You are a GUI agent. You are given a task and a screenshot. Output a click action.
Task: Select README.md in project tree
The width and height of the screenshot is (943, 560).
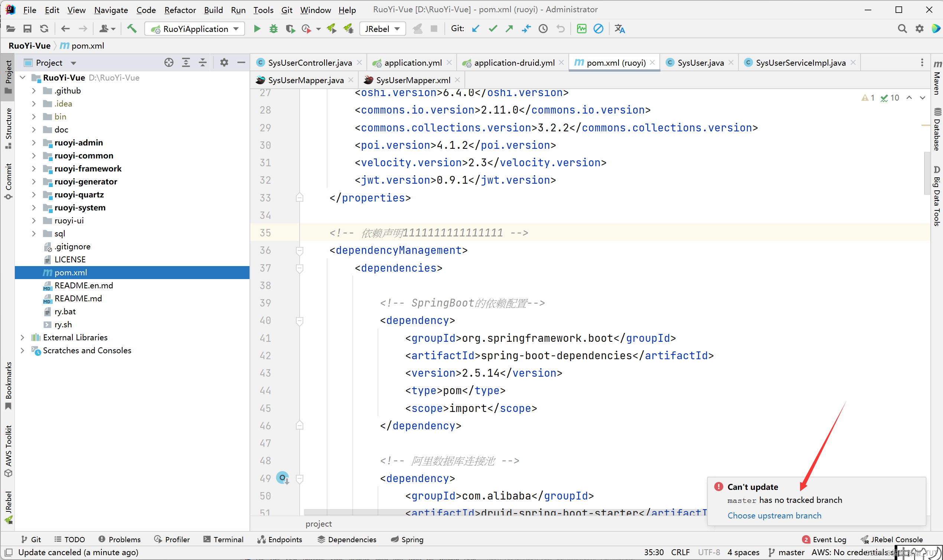[78, 298]
